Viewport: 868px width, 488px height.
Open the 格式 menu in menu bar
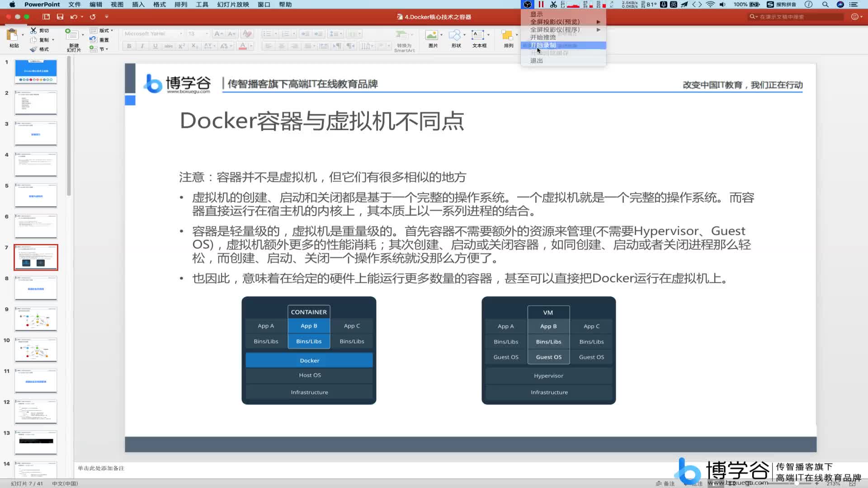pos(159,5)
